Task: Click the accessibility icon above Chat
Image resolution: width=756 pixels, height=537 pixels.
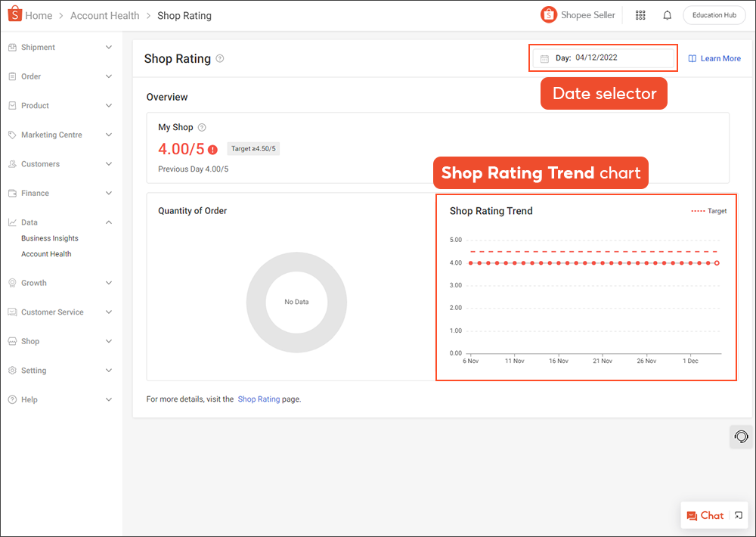Action: coord(741,436)
